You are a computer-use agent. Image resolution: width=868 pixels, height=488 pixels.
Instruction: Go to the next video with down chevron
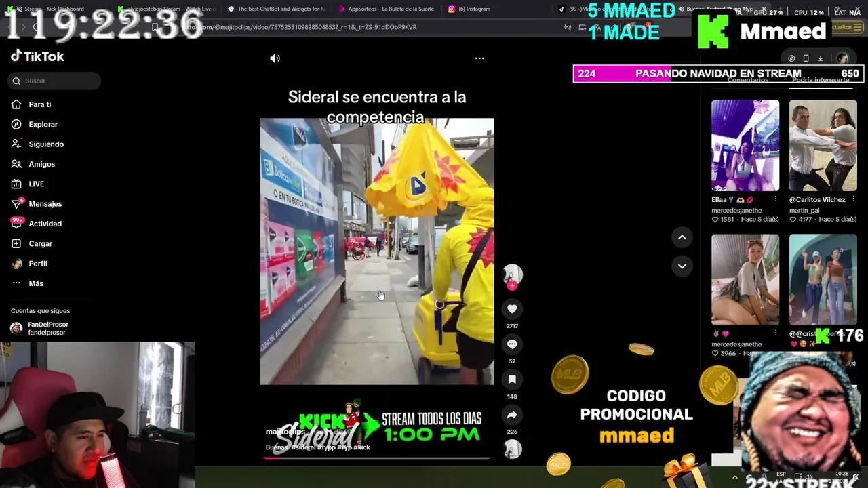click(x=682, y=266)
